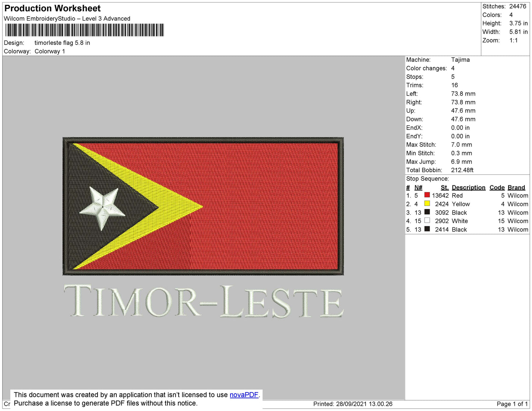
Task: Click the Black swatch in stop row 5
Action: [x=427, y=229]
